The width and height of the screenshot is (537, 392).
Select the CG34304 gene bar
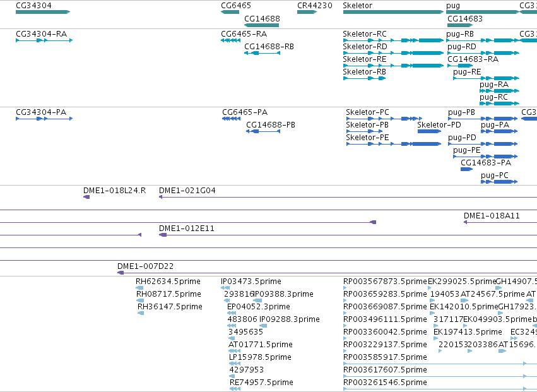[x=43, y=12]
